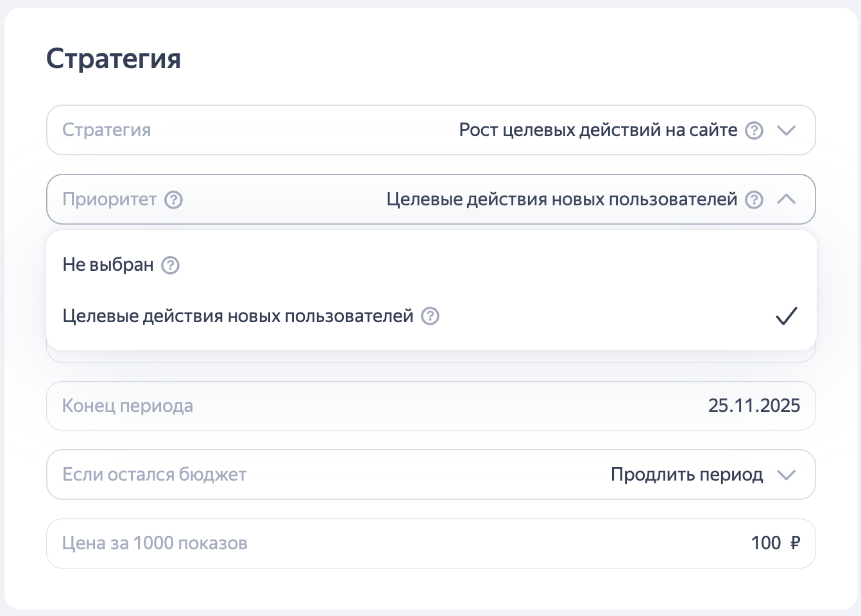Click the "Цена за 1000 показов" input
This screenshot has width=861, height=616.
click(155, 543)
